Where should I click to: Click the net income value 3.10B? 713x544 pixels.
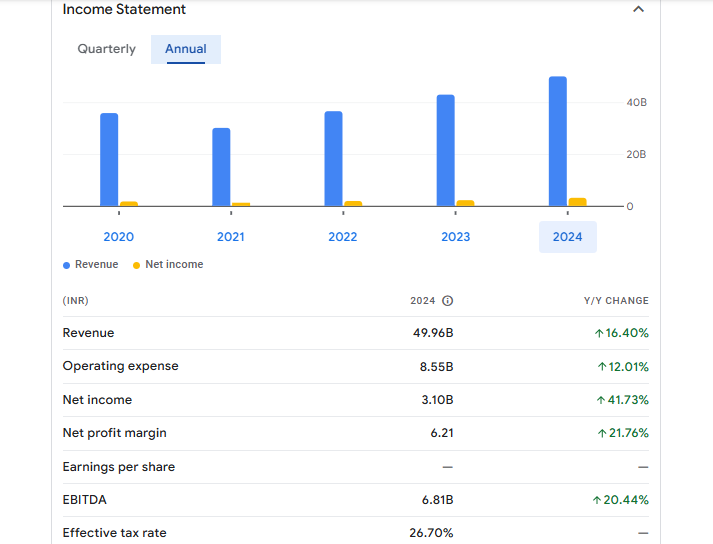point(437,400)
